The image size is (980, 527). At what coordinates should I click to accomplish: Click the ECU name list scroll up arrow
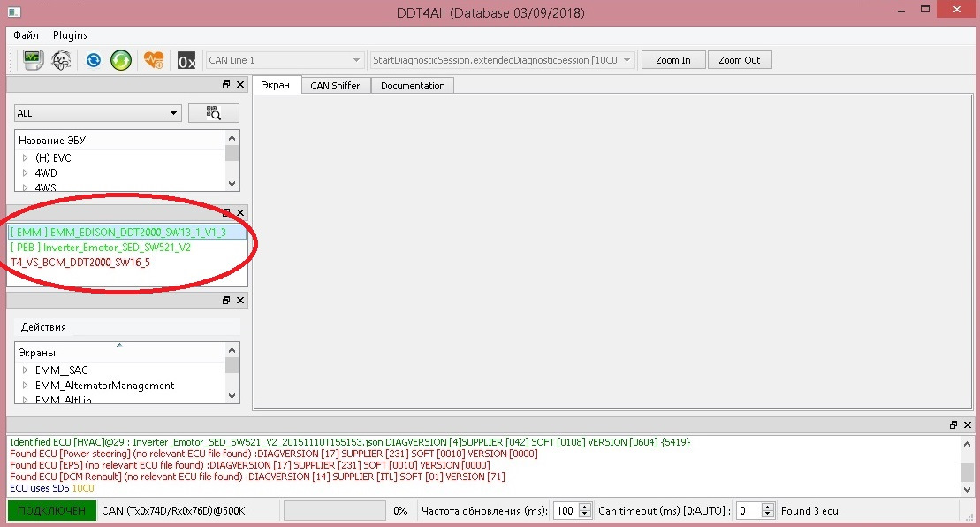click(232, 138)
